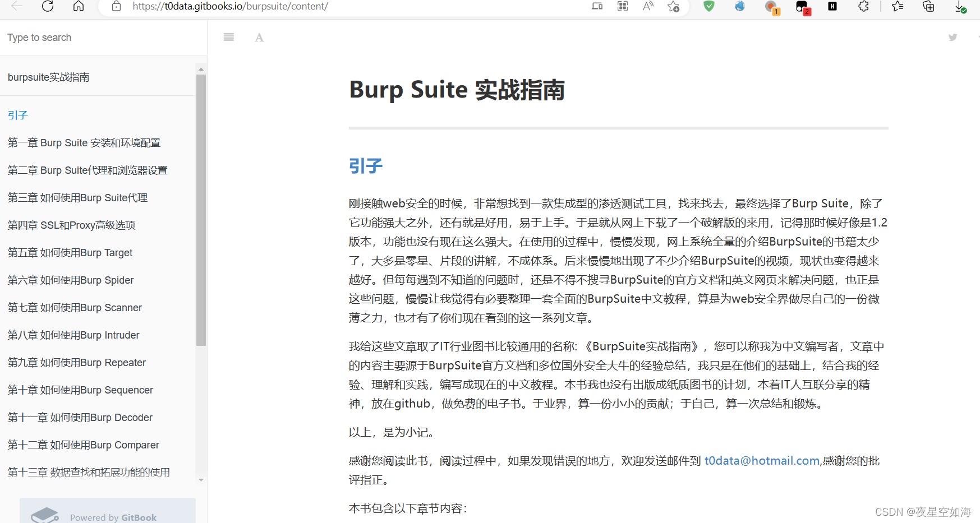
Task: View site info via the lock icon
Action: point(116,6)
